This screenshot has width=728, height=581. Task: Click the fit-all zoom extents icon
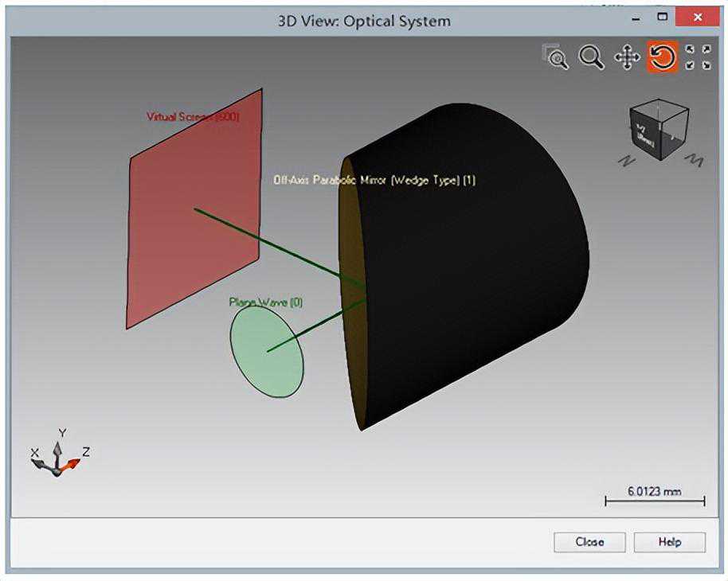point(698,57)
